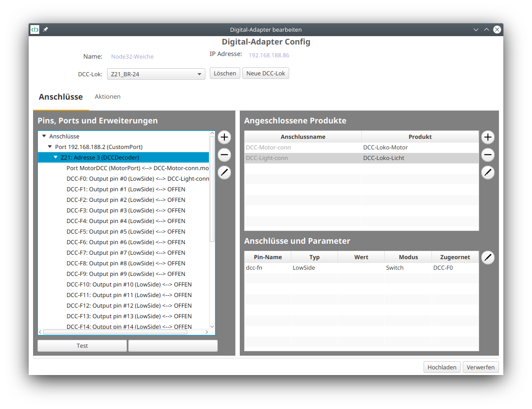Toggle the pin icon in the title bar
The image size is (532, 409).
pos(45,30)
